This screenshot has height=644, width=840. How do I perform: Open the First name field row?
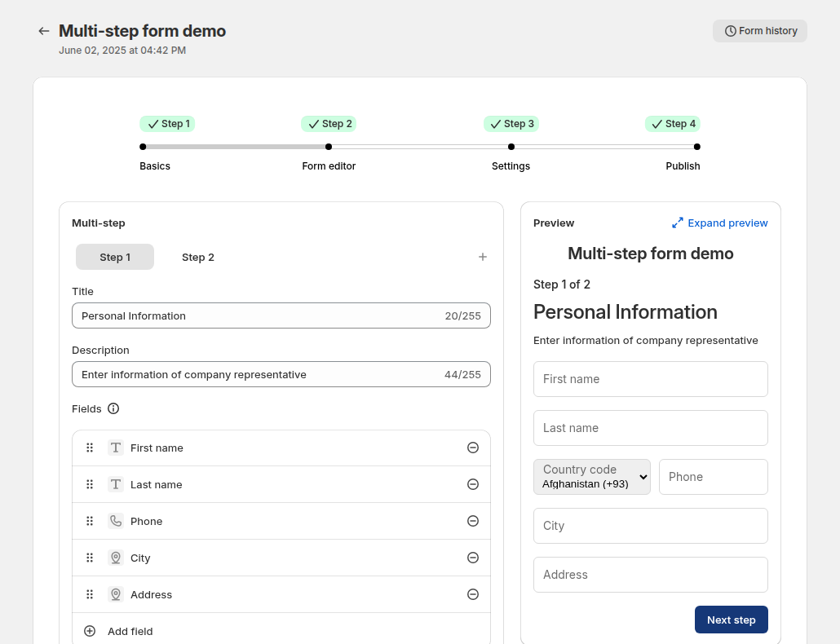click(x=281, y=448)
